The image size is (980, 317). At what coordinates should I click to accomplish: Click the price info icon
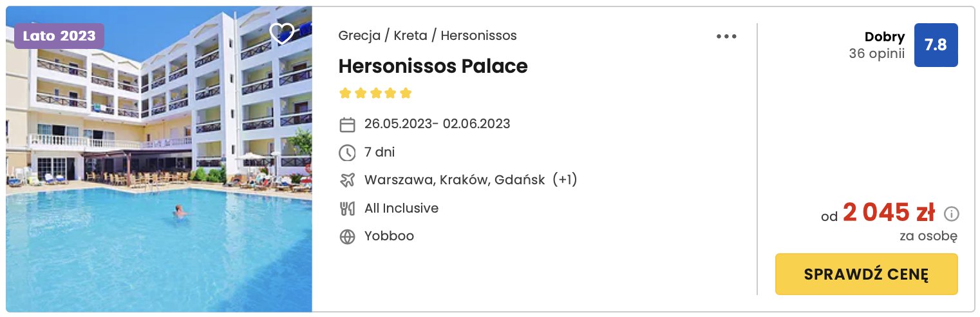coord(951,214)
